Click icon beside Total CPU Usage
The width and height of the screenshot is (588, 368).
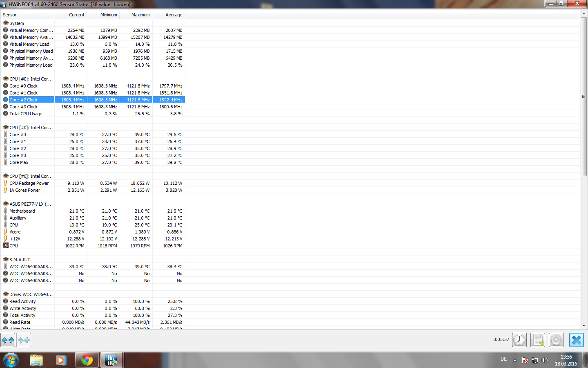pyautogui.click(x=5, y=113)
